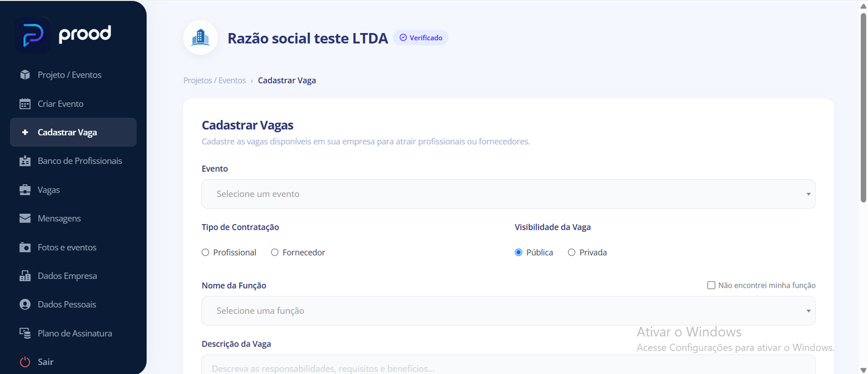The image size is (868, 374).
Task: Click the Cadastrar Vagas heading
Action: 247,125
